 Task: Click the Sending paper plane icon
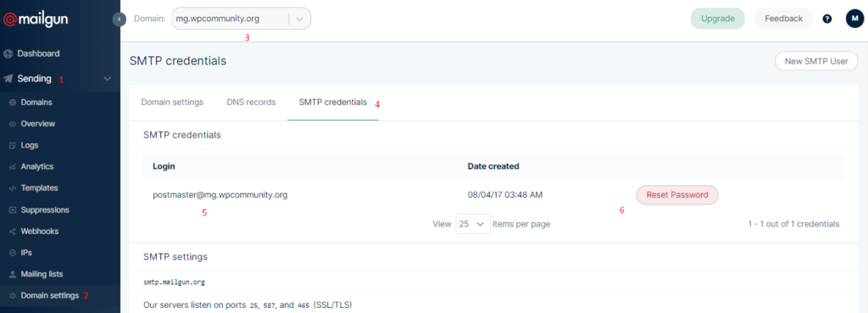click(x=8, y=79)
